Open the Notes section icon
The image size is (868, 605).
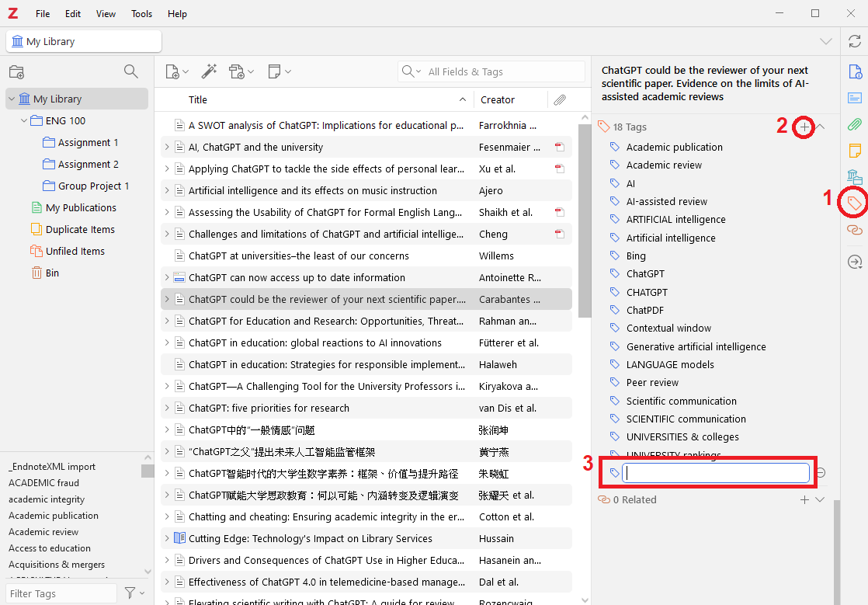[x=854, y=150]
